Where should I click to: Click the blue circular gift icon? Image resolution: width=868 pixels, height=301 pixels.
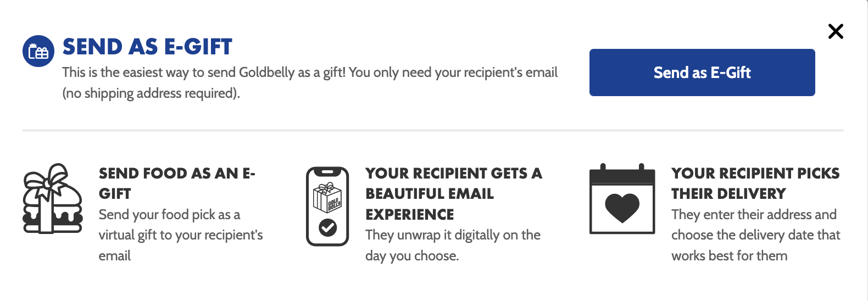(38, 51)
